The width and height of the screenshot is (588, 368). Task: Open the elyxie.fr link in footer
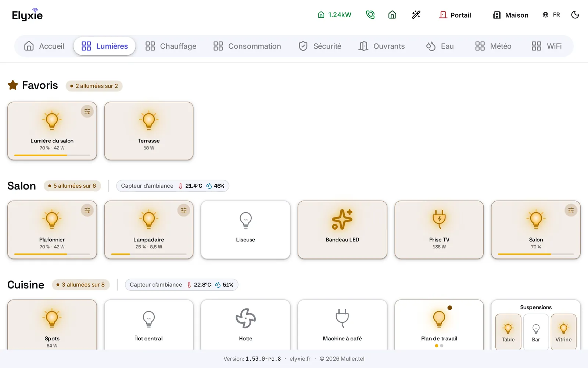[x=300, y=359]
